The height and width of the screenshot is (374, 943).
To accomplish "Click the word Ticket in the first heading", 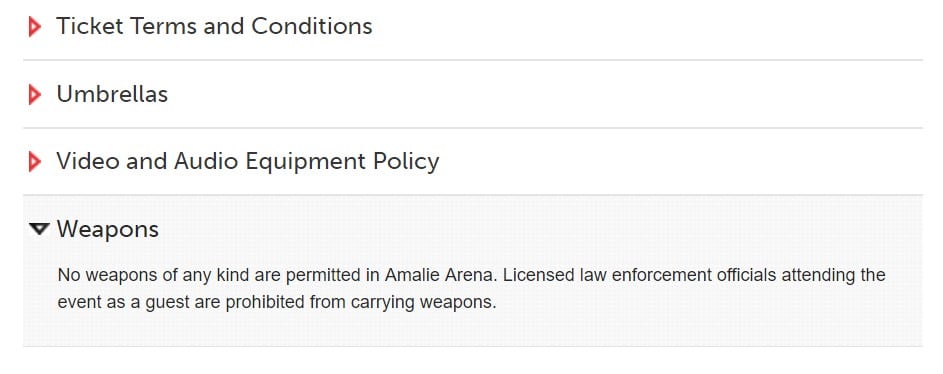I will tap(90, 26).
